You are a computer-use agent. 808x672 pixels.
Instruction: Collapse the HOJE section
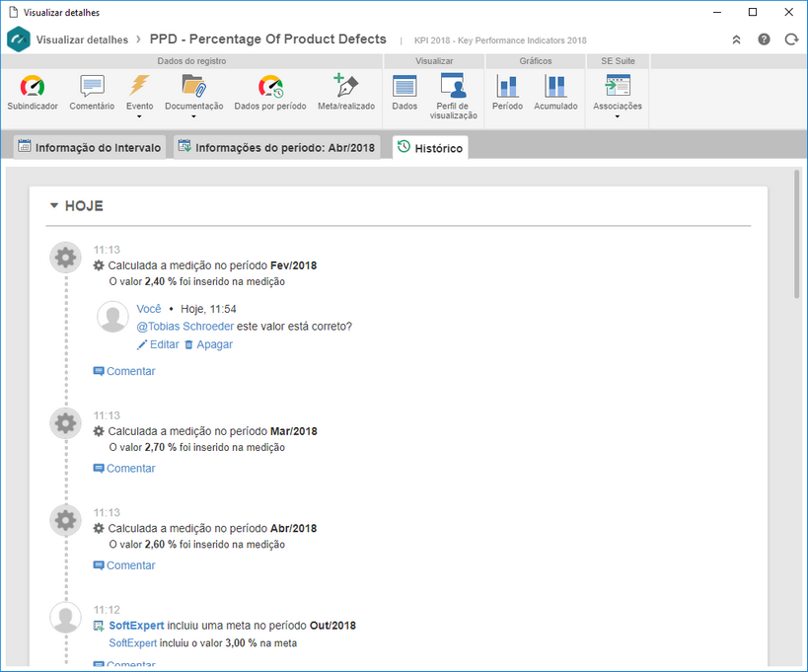[53, 205]
